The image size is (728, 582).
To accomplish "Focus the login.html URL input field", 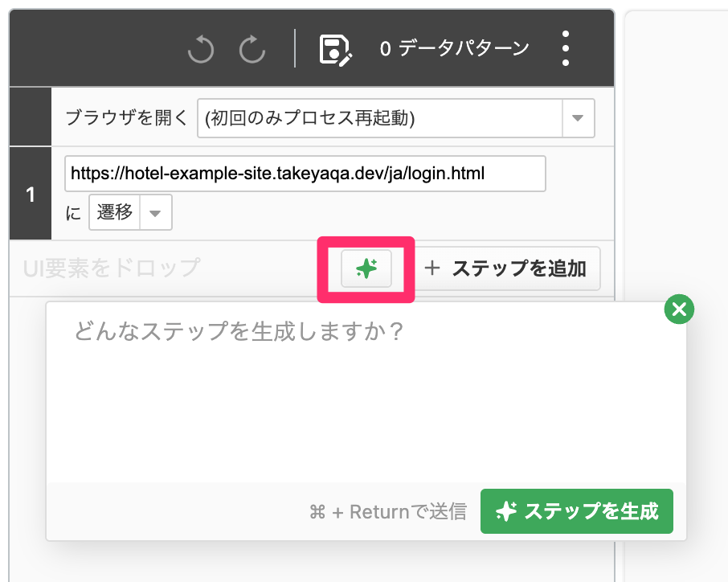I will (305, 174).
